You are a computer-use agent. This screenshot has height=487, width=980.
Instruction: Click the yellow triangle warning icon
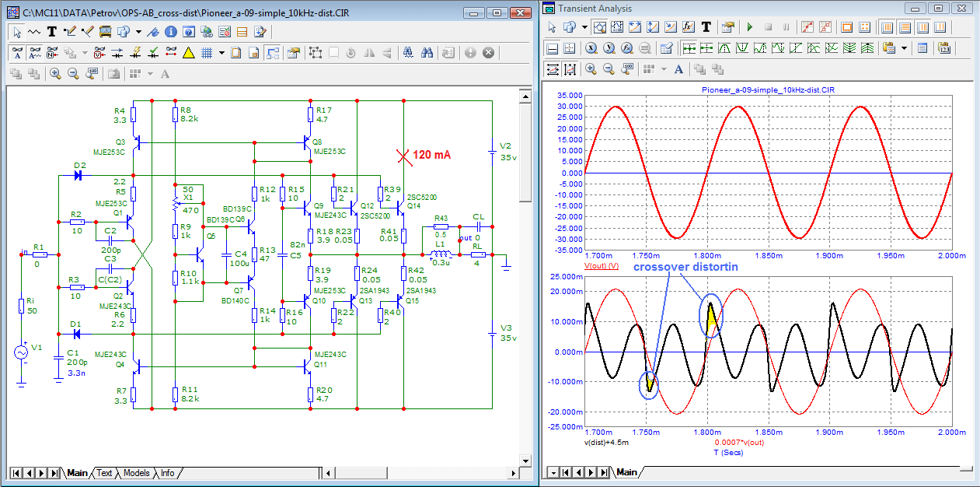(188, 53)
